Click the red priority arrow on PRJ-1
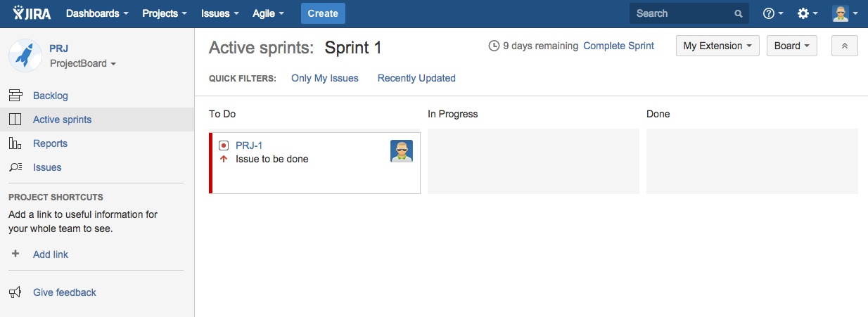 [x=224, y=160]
